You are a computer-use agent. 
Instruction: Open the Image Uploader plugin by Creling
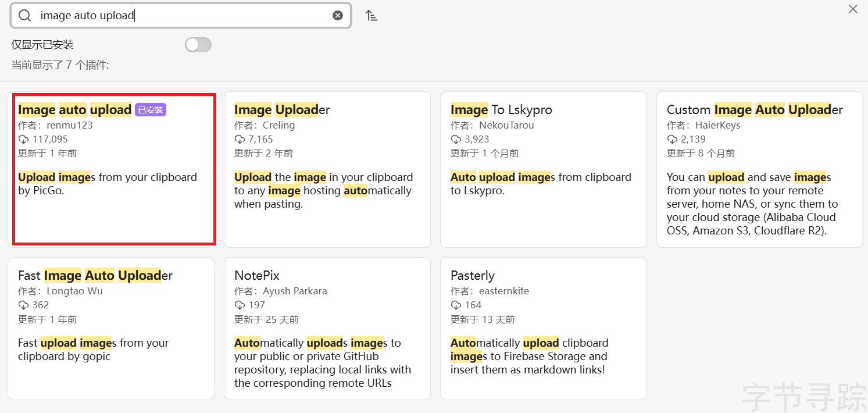[x=327, y=169]
